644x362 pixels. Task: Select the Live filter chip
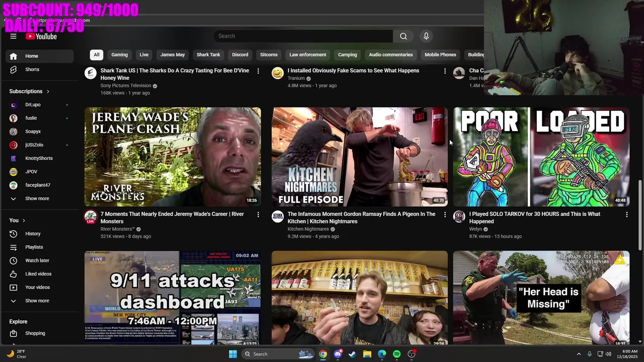tap(144, 55)
